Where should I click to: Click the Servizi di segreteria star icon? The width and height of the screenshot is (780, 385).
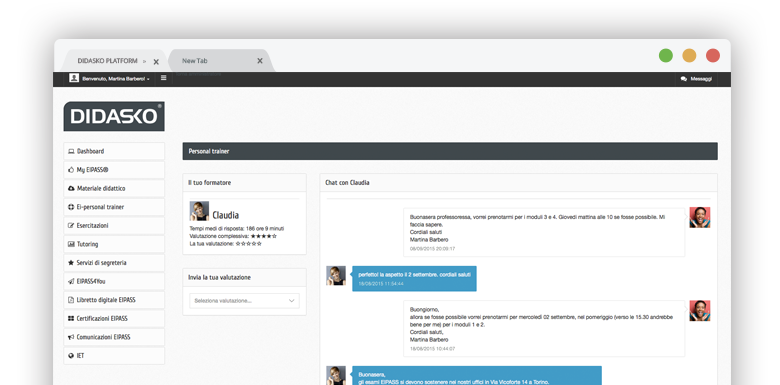click(71, 263)
